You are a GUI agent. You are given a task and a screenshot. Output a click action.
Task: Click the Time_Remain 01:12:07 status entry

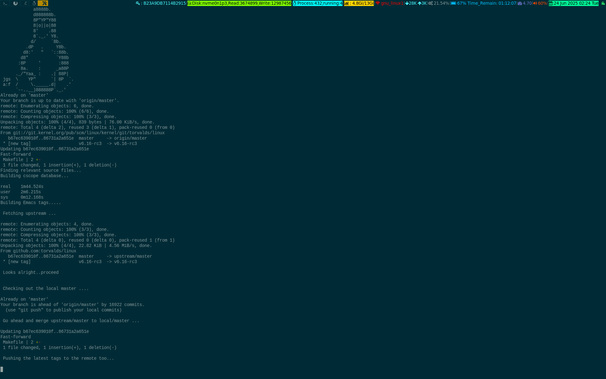coord(492,3)
